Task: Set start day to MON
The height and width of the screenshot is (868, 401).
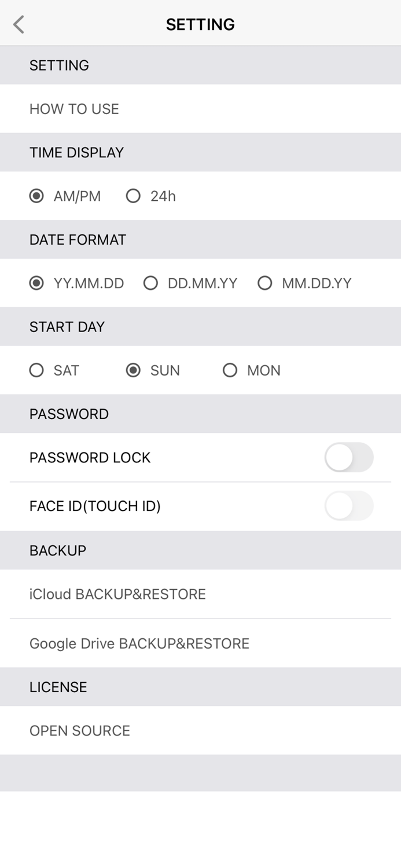Action: (x=230, y=370)
